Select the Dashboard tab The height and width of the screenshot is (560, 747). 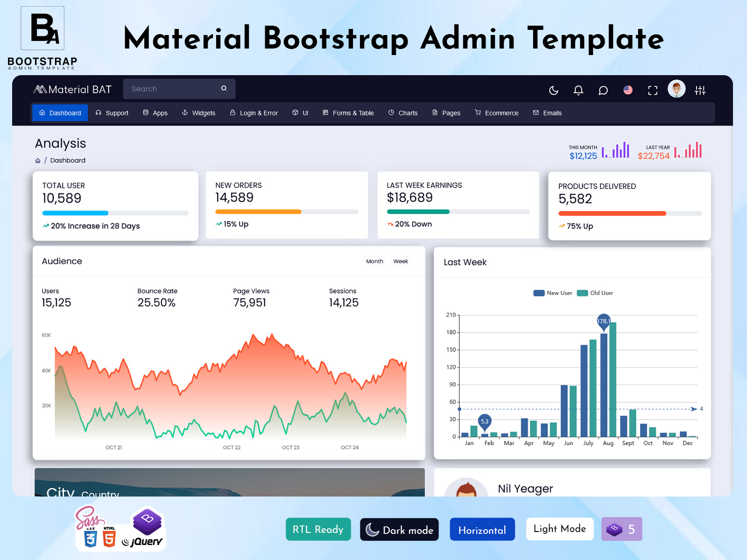tap(60, 112)
